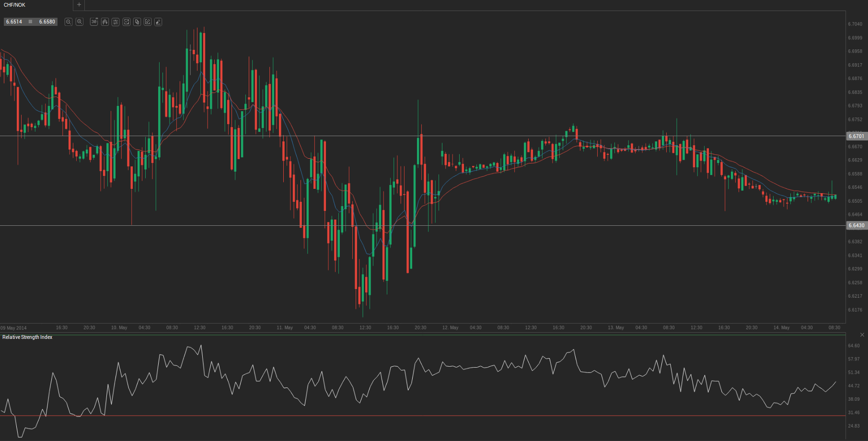Close the Relative Strength Index panel

click(x=862, y=335)
